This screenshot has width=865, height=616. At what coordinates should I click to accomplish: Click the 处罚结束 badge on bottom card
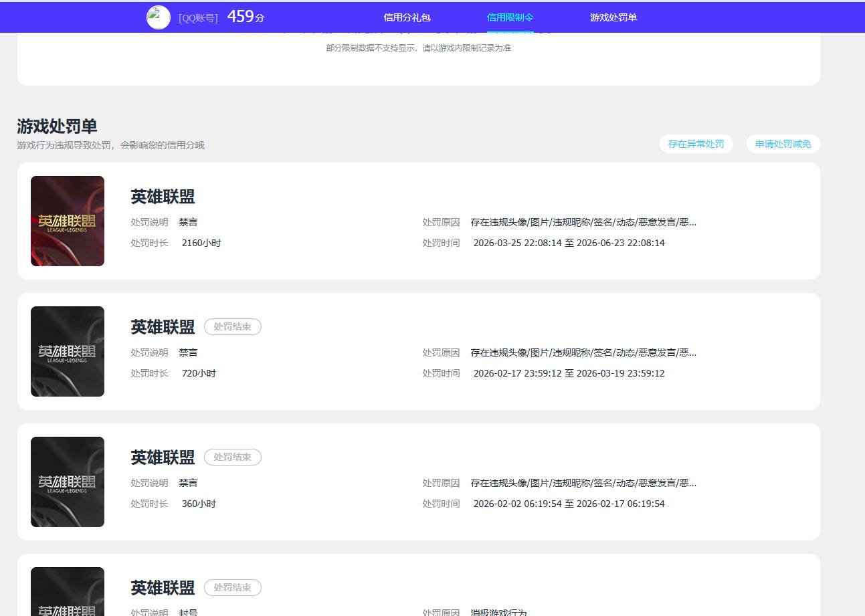pyautogui.click(x=232, y=587)
